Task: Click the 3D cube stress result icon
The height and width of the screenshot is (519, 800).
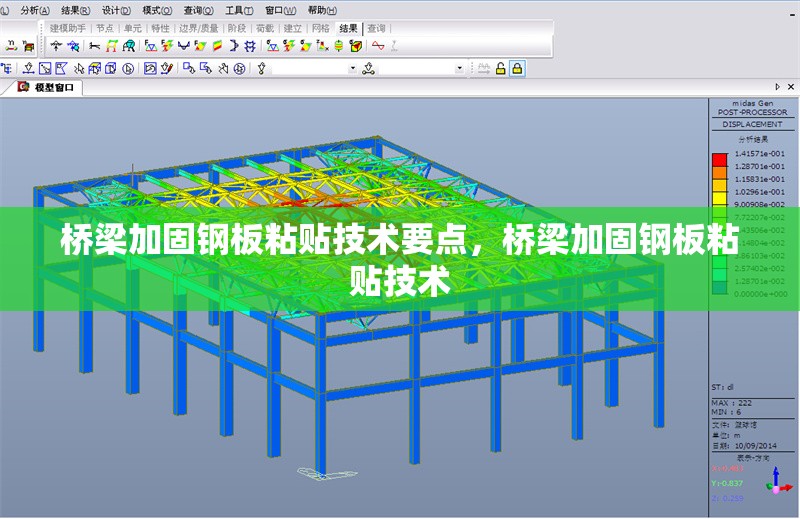Action: 355,46
